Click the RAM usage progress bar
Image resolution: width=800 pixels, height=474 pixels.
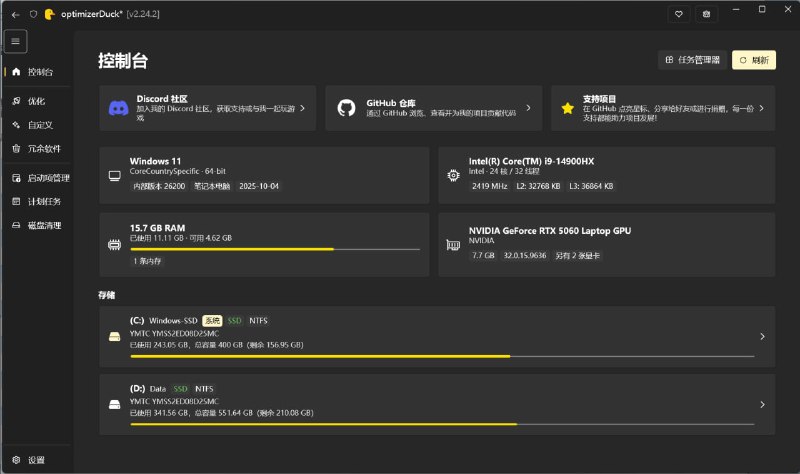pyautogui.click(x=275, y=250)
